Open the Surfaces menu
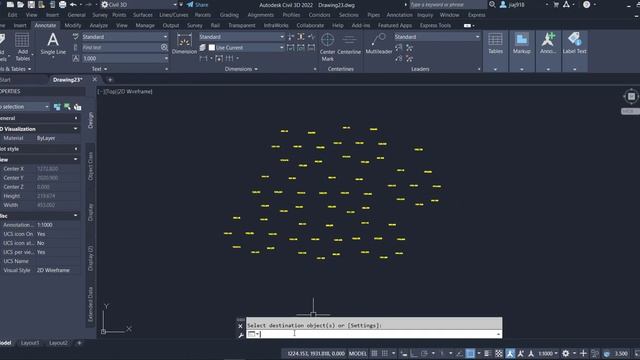Viewport: 640px width, 360px height. pyautogui.click(x=142, y=15)
